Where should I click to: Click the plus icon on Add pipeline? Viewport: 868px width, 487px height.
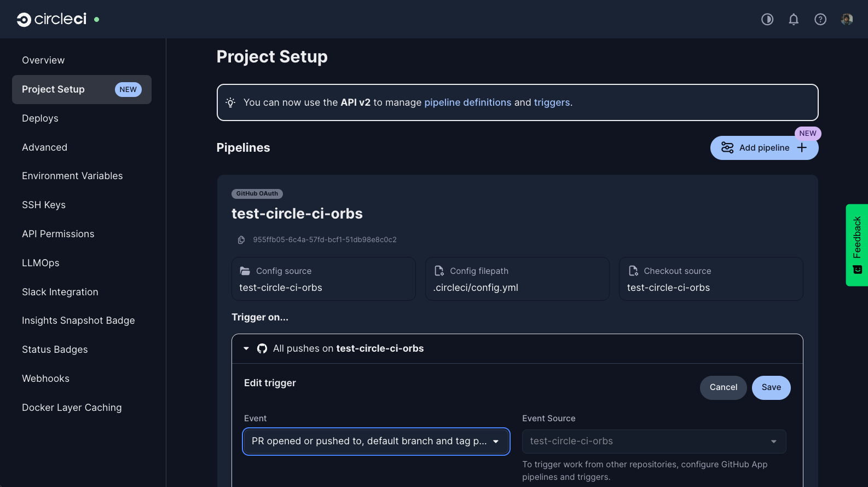(x=802, y=148)
